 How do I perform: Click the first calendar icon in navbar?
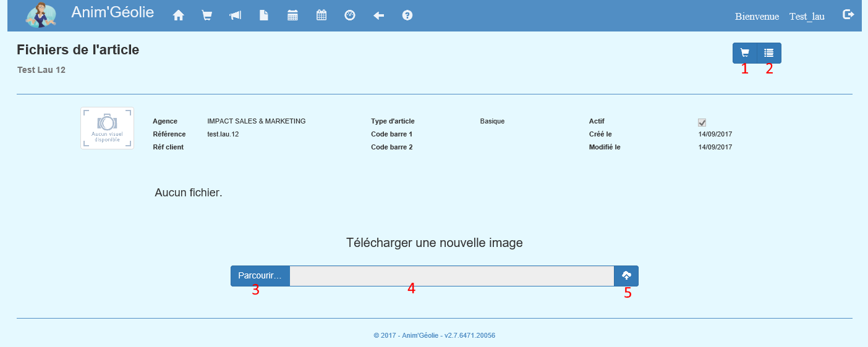[293, 16]
